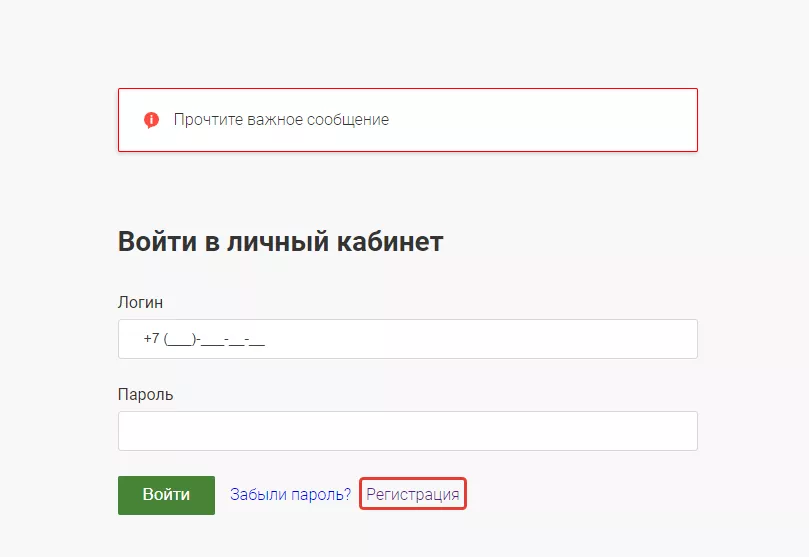Viewport: 809px width, 557px height.
Task: Click the right end of the login field
Action: pyautogui.click(x=670, y=339)
